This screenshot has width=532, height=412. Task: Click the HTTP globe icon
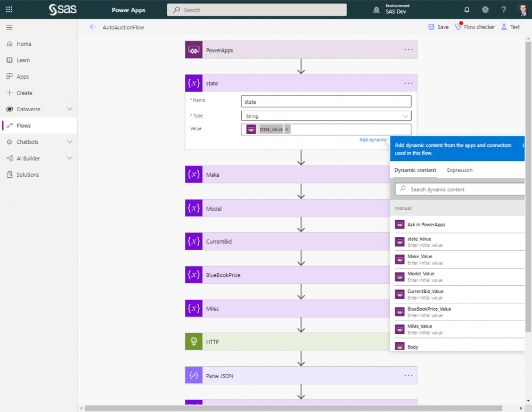tap(194, 341)
